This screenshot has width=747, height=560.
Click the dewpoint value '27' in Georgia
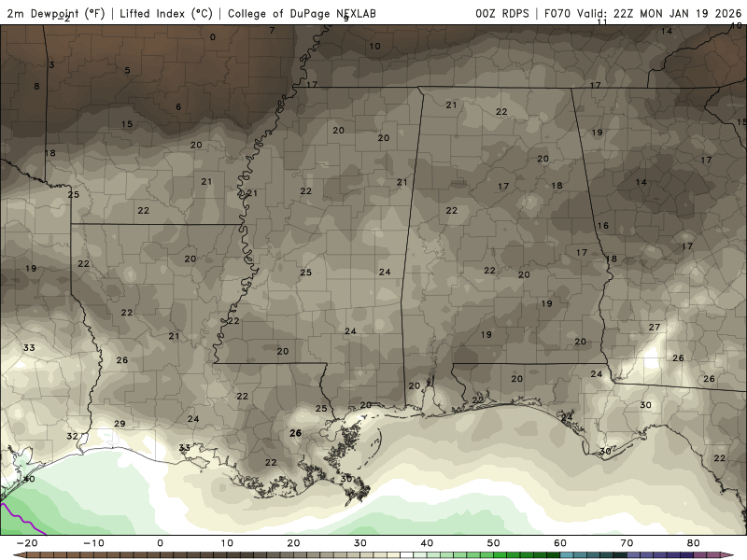(x=655, y=328)
